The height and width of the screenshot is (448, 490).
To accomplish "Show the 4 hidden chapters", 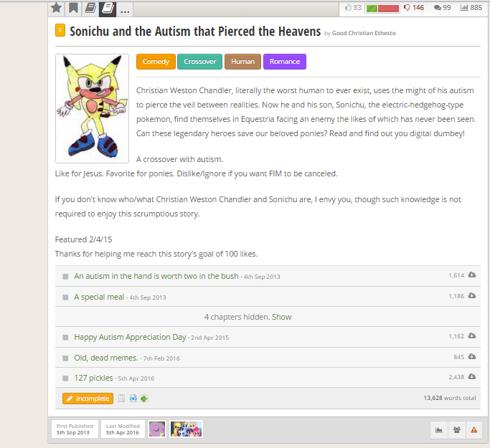I will 281,317.
